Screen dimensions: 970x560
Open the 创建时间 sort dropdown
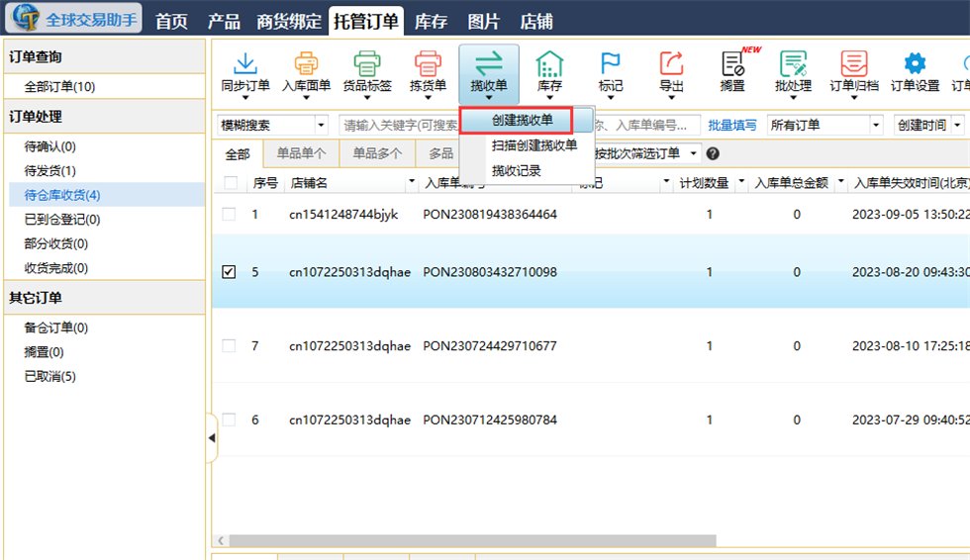click(x=929, y=126)
